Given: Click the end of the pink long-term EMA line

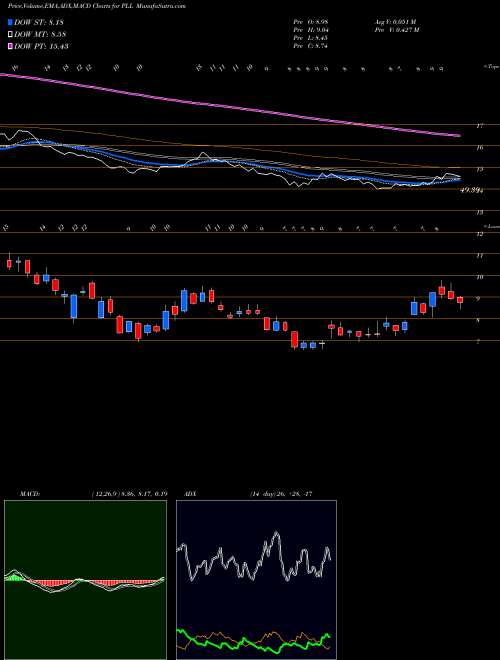Looking at the screenshot, I should point(458,136).
